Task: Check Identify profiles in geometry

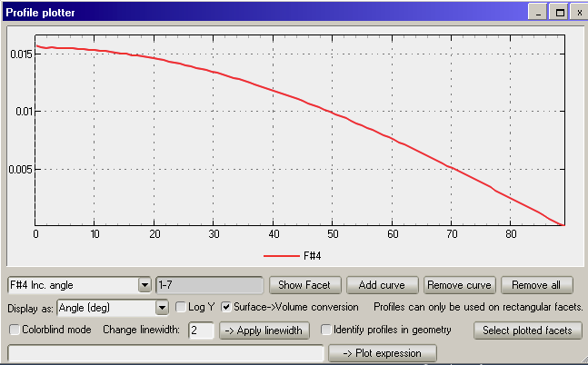Action: click(325, 330)
